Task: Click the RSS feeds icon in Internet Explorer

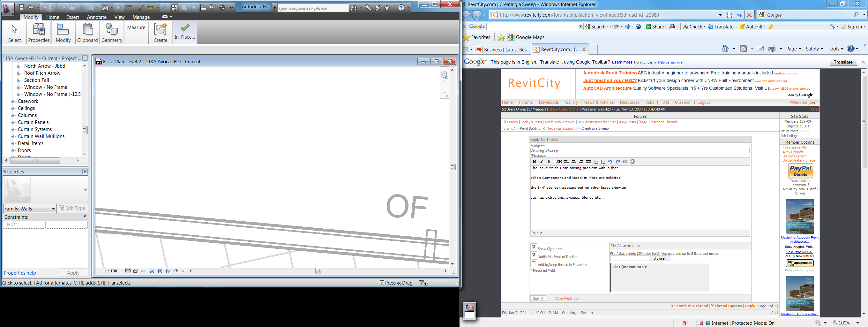Action: (x=743, y=49)
